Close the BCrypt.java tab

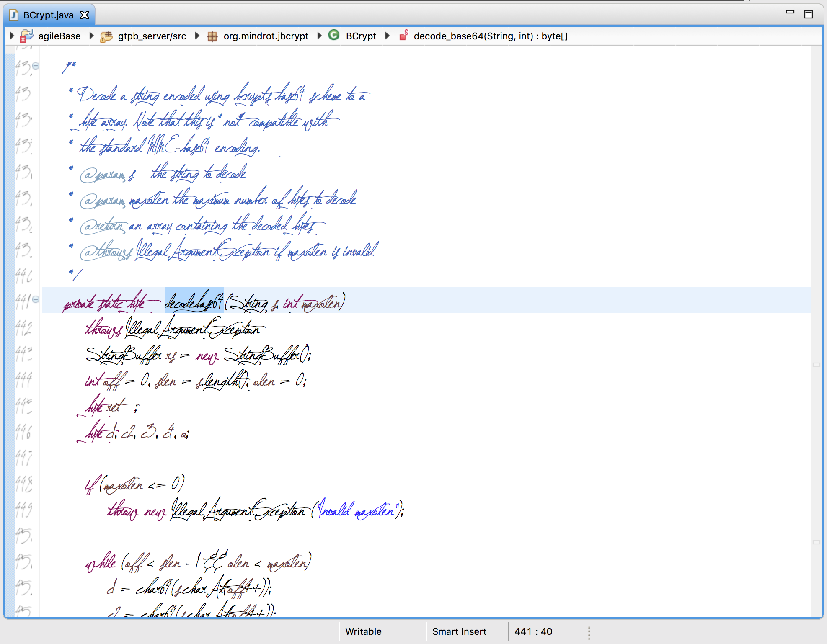tap(85, 15)
